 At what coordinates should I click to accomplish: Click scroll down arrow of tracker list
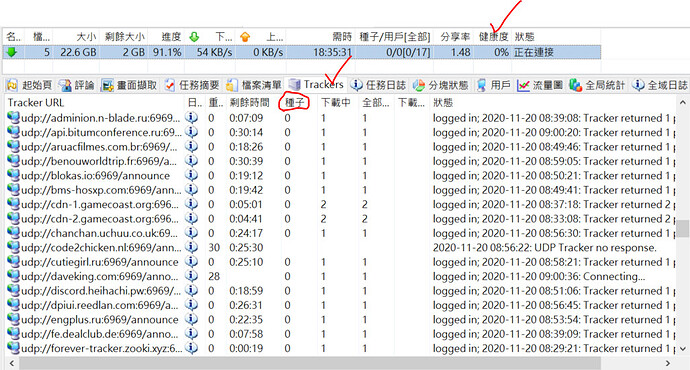pyautogui.click(x=683, y=348)
